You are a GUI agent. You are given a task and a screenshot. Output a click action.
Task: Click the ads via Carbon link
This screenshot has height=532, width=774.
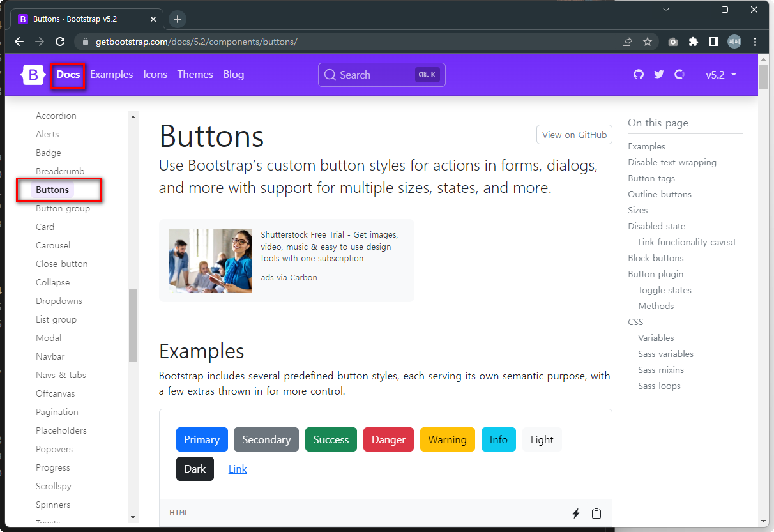click(289, 277)
